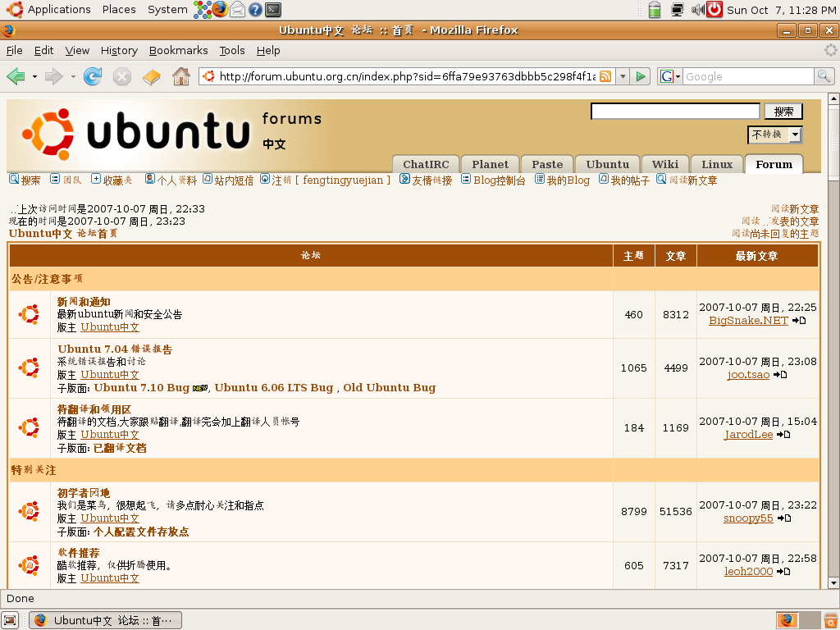Open the Ubuntu 7.04 错误报告 forum
840x630 pixels.
pyautogui.click(x=115, y=349)
